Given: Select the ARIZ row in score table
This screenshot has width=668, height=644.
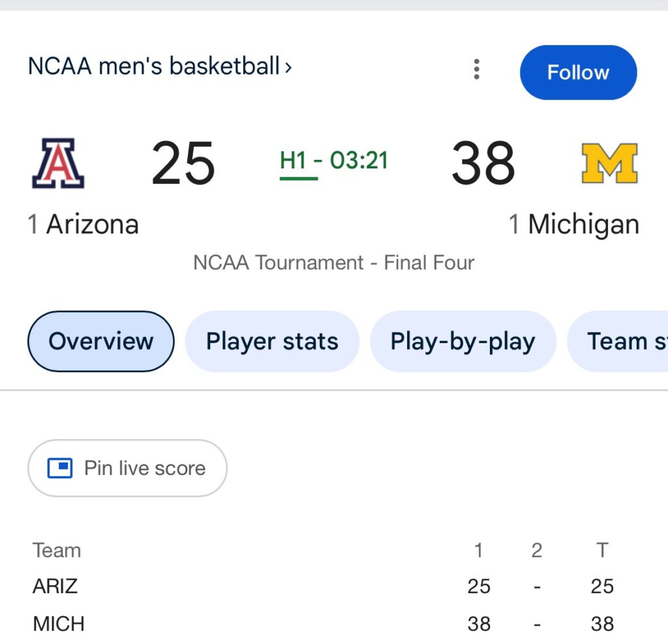Looking at the screenshot, I should tap(55, 586).
